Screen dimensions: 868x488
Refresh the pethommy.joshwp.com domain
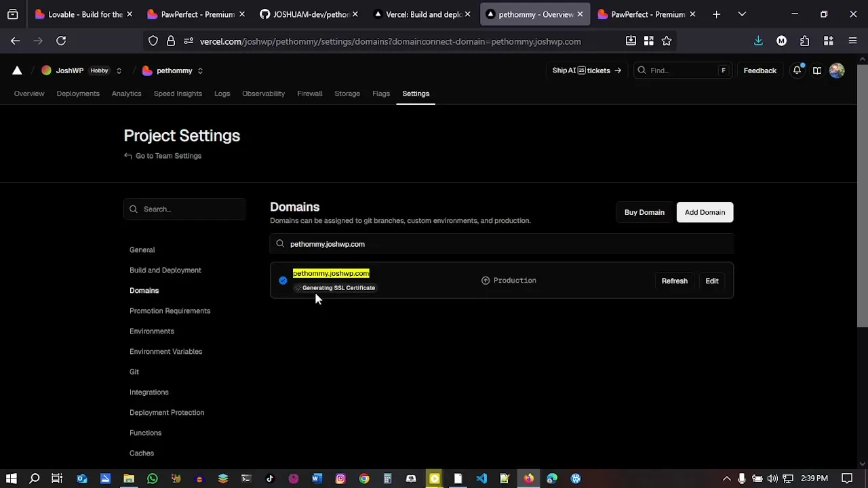click(x=675, y=281)
